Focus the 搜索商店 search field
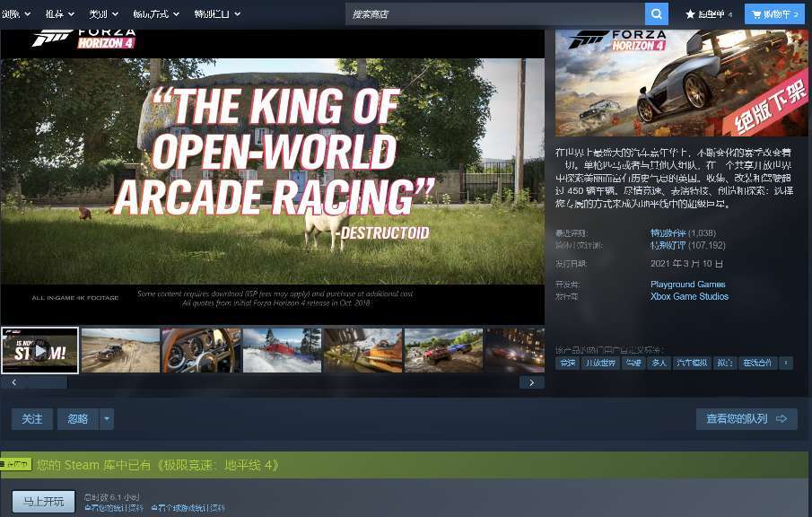 493,14
